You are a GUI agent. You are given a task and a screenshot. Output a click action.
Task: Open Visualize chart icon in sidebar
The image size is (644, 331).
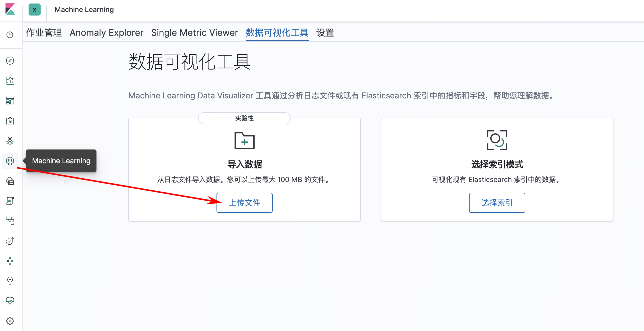10,81
